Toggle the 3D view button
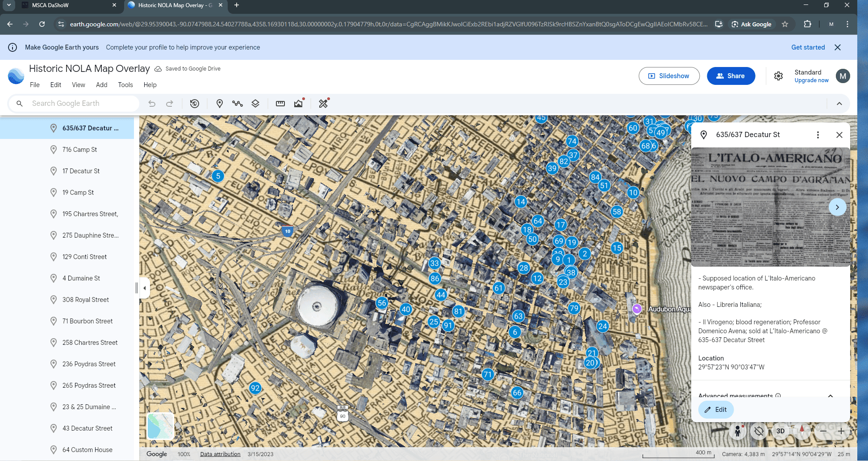 tap(780, 431)
